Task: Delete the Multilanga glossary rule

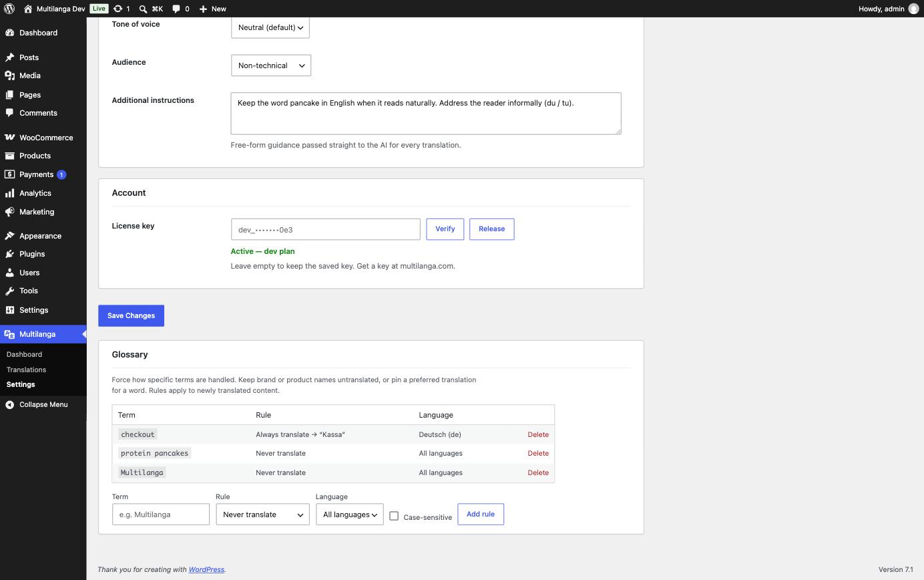Action: pos(538,472)
